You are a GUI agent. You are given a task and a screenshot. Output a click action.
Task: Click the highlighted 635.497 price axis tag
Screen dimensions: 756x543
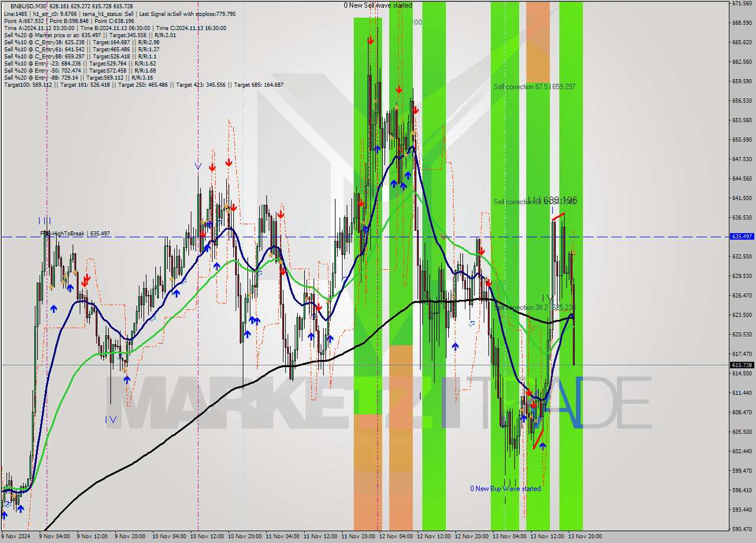coord(742,236)
